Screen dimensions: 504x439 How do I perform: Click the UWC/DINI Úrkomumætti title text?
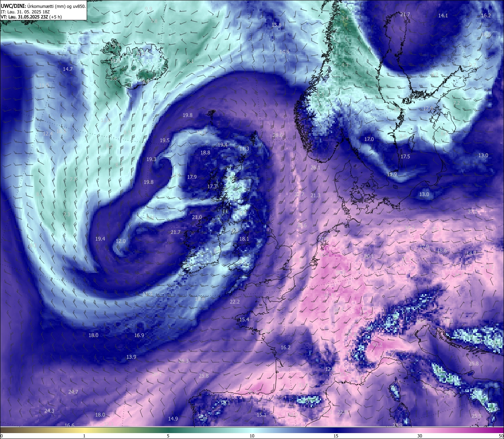[x=43, y=6]
